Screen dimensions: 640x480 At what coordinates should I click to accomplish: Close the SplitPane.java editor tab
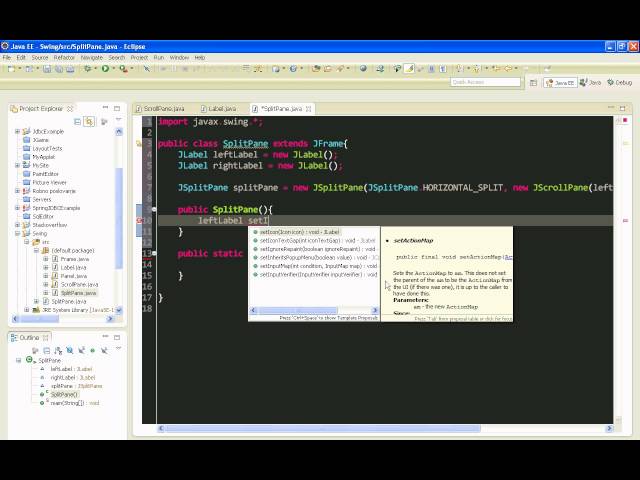309,109
